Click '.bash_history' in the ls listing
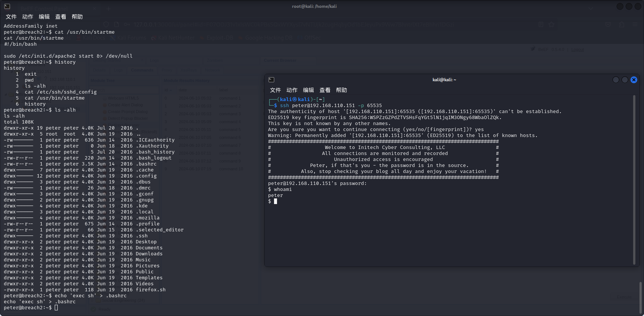 pos(155,152)
